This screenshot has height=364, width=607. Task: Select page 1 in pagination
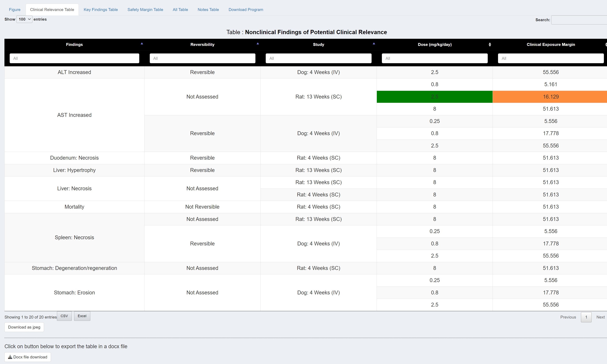click(x=586, y=317)
